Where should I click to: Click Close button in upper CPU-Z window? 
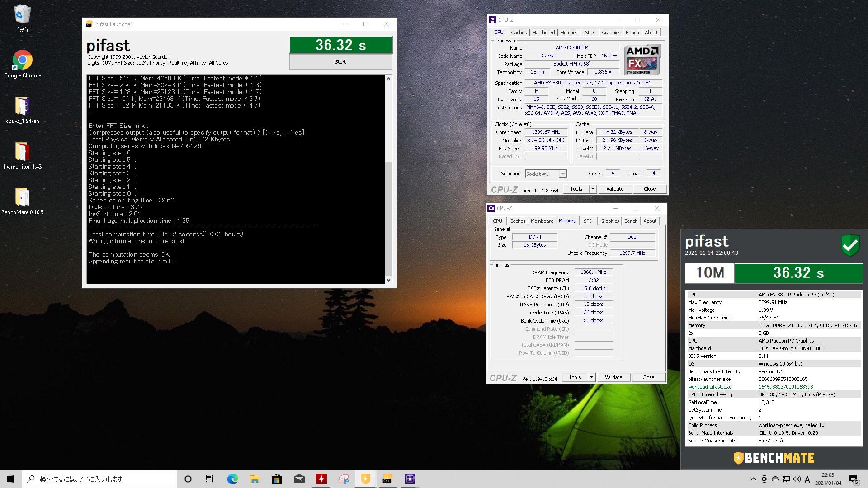pos(649,189)
